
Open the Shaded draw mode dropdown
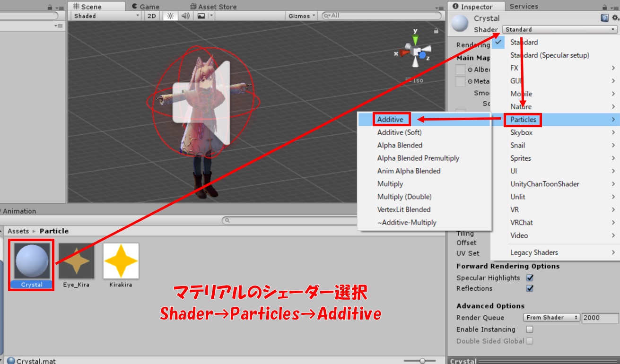click(106, 16)
